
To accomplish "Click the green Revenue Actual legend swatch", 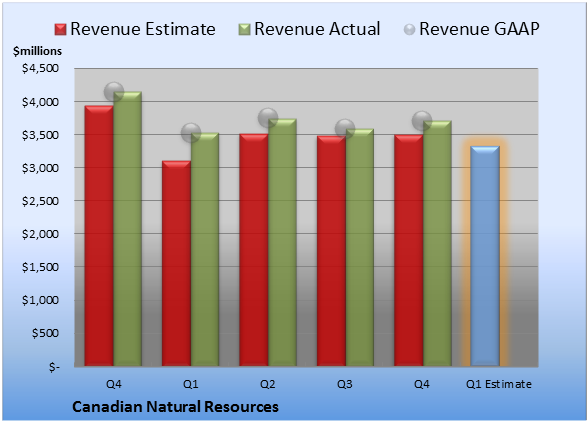I will tap(244, 30).
